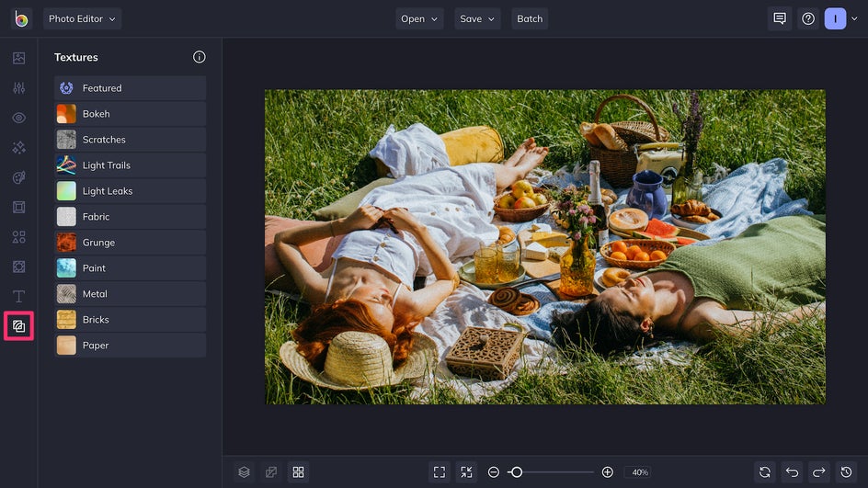Click the zoom slider handle

(517, 472)
